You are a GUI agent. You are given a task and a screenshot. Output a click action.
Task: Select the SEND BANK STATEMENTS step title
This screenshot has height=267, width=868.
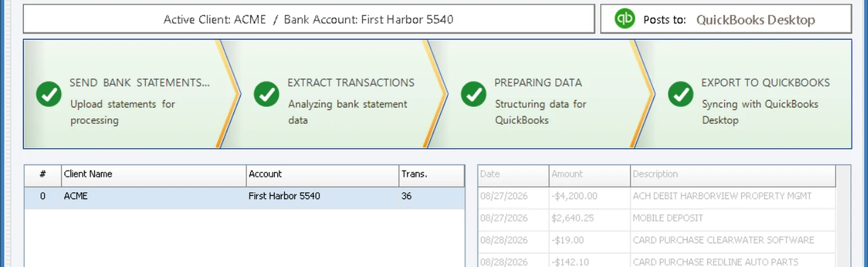pos(139,82)
